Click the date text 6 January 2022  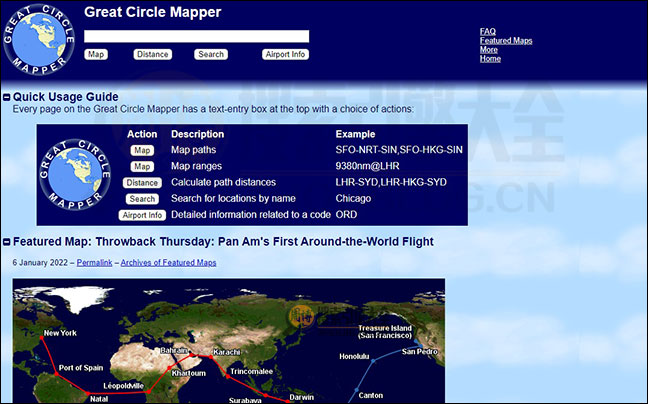coord(40,263)
